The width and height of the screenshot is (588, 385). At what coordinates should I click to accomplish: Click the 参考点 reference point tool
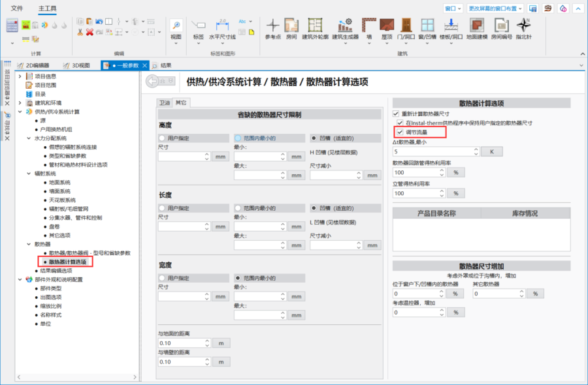pyautogui.click(x=272, y=27)
